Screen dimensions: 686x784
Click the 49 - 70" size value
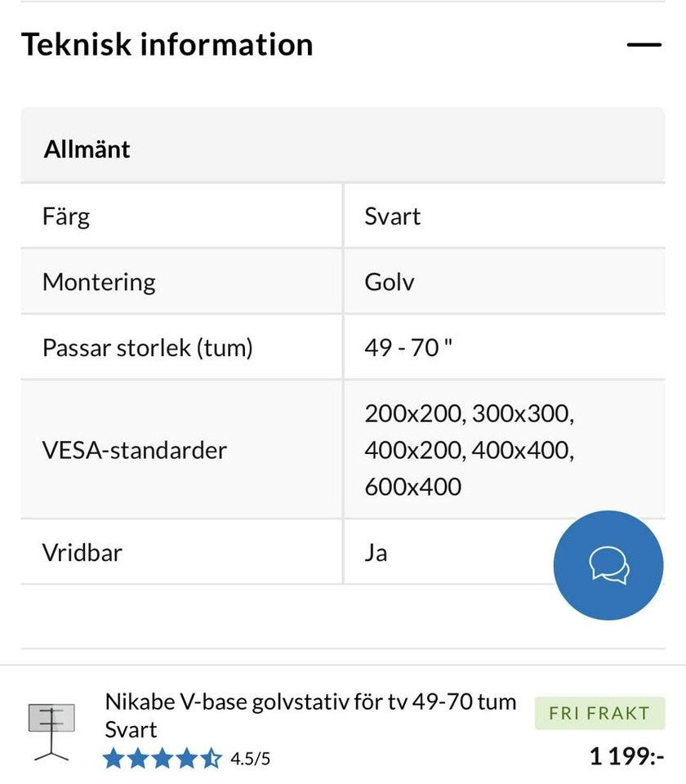(x=408, y=348)
